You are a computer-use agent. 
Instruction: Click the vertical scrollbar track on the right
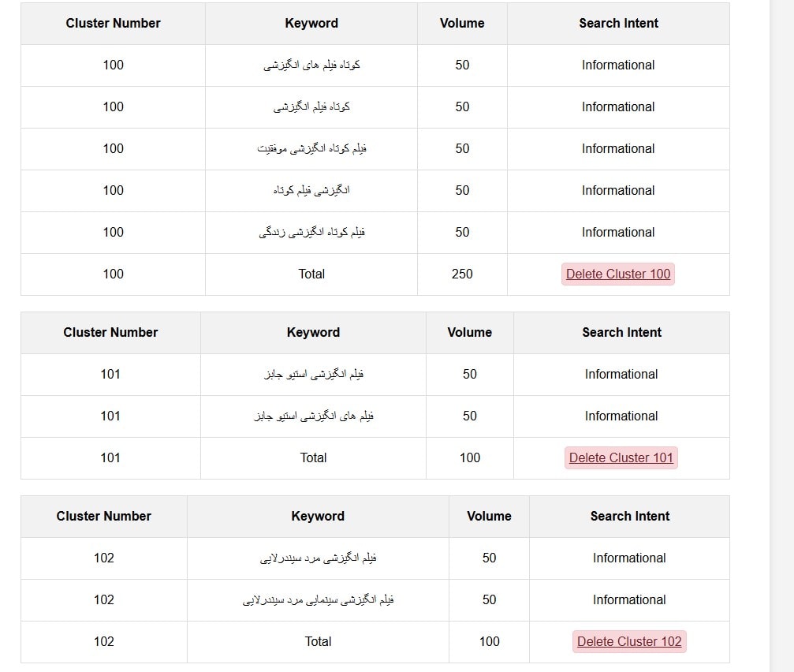[x=781, y=336]
